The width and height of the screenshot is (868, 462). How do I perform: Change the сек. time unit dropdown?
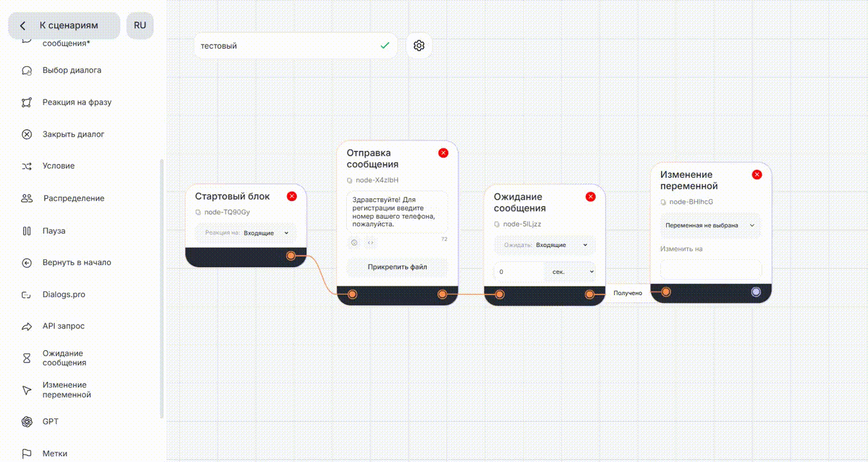(570, 272)
